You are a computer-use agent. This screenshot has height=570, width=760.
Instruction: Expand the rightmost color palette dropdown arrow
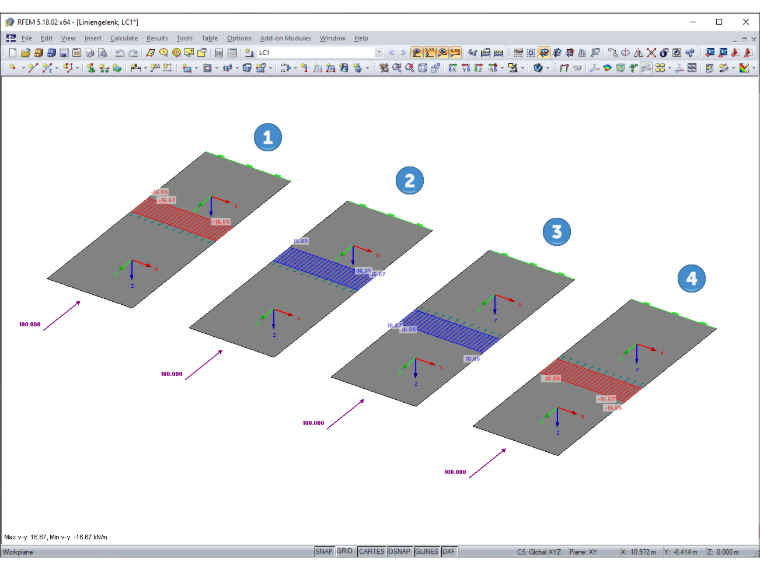coord(753,68)
